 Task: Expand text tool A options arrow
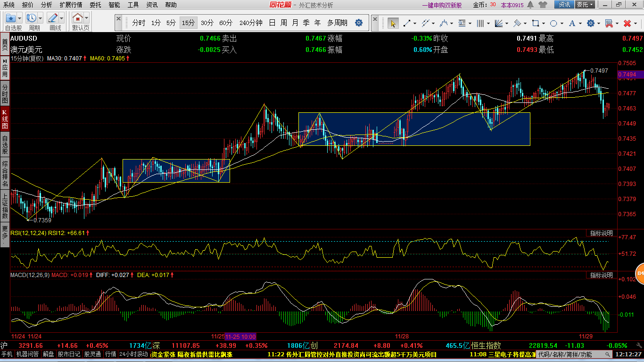(x=580, y=23)
